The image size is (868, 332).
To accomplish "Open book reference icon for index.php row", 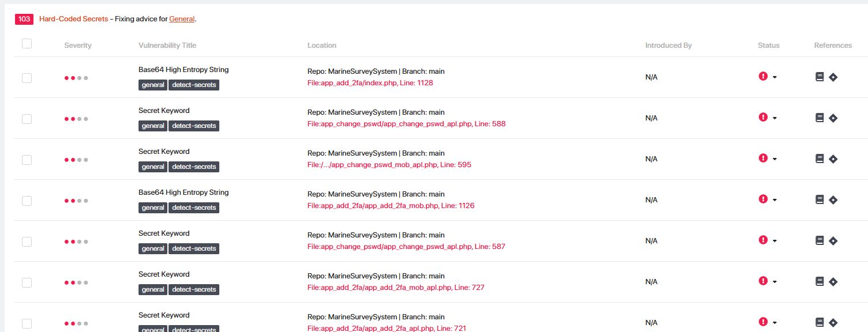I will [x=820, y=77].
